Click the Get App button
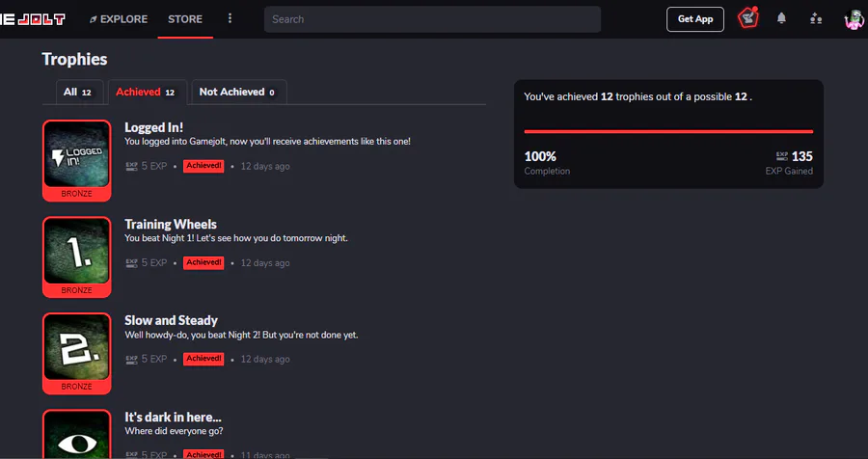This screenshot has height=459, width=868. [x=694, y=19]
